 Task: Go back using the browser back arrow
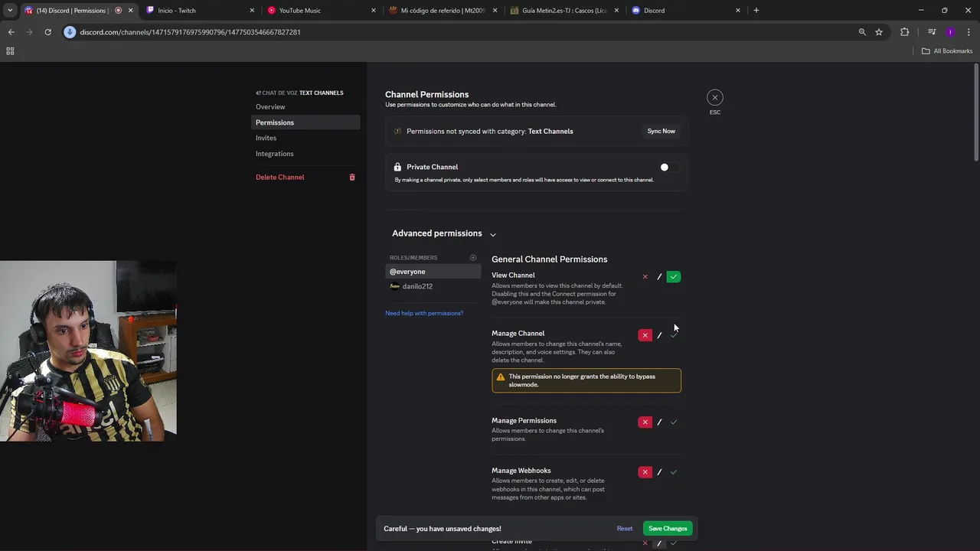11,32
